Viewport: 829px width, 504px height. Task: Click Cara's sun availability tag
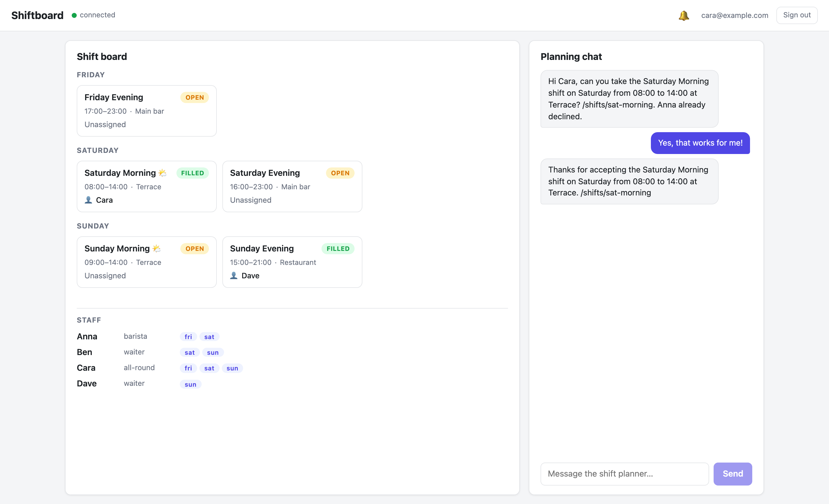tap(232, 368)
